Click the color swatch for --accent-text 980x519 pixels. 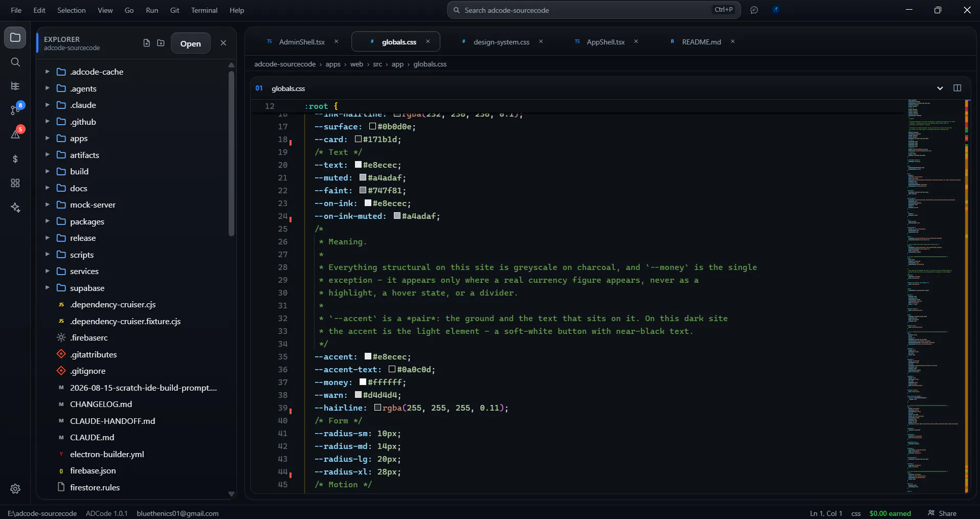click(392, 369)
